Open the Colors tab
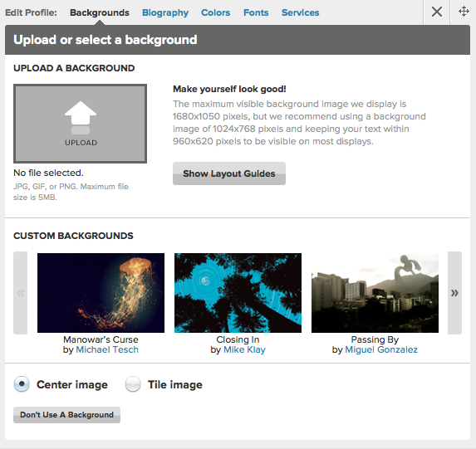 215,12
